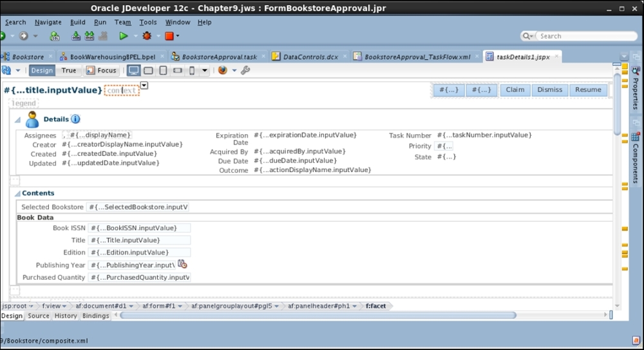Open the Tools menu
Screen dimensions: 644x350
pyautogui.click(x=148, y=22)
